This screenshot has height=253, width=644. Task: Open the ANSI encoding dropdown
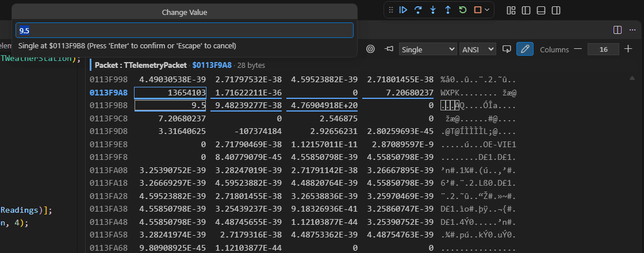478,49
